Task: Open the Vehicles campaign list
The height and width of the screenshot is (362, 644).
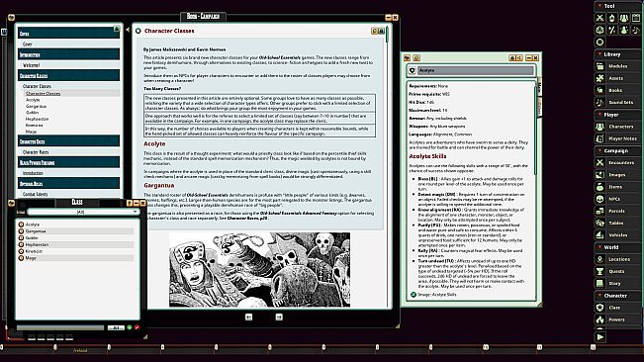Action: [x=617, y=235]
